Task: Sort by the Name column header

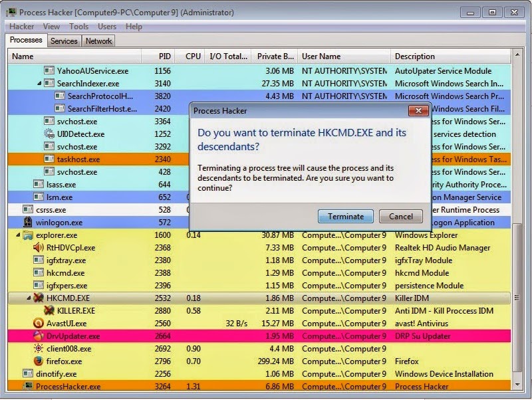Action: tap(74, 56)
